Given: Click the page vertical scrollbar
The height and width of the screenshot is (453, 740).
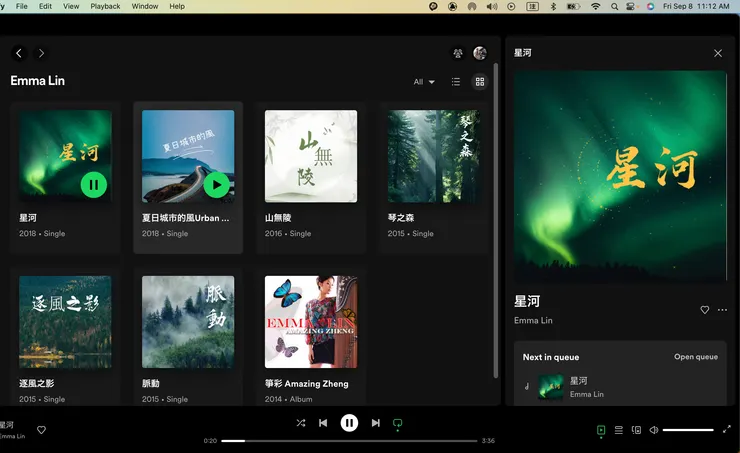Looking at the screenshot, I should tap(496, 220).
